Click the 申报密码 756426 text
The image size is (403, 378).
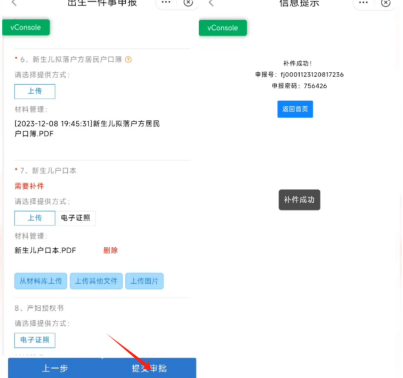(299, 86)
